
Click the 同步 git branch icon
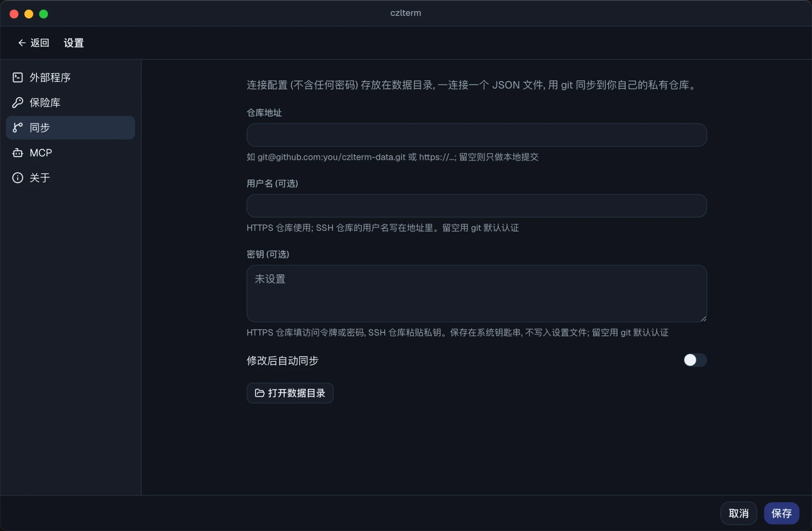tap(17, 127)
